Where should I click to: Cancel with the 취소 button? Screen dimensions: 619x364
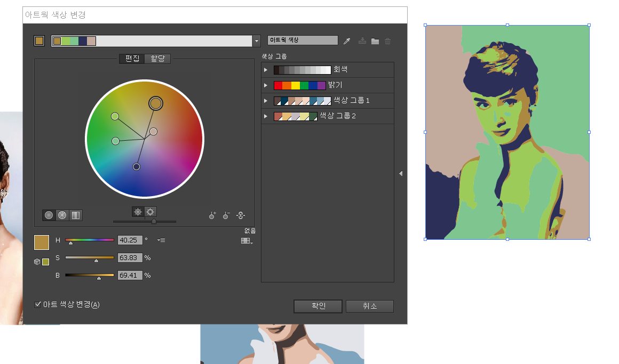(x=369, y=306)
